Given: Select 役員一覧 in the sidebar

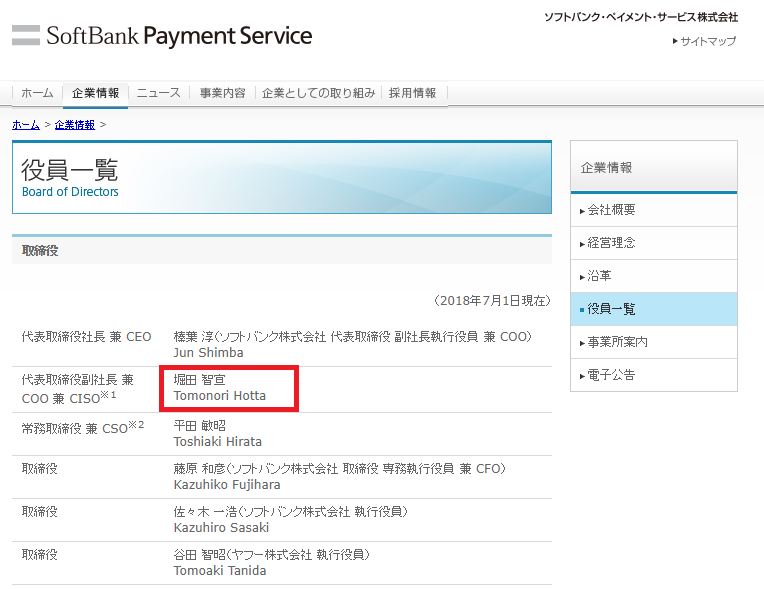Looking at the screenshot, I should 654,309.
